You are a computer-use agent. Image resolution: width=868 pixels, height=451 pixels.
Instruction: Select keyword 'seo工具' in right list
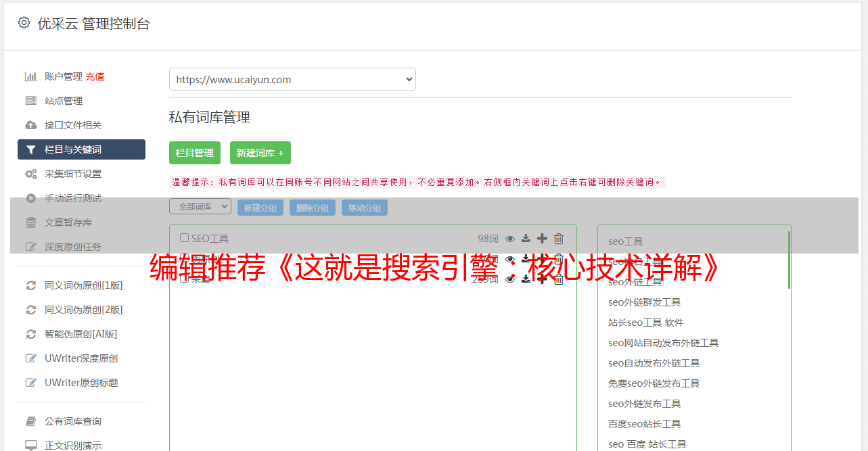coord(626,241)
